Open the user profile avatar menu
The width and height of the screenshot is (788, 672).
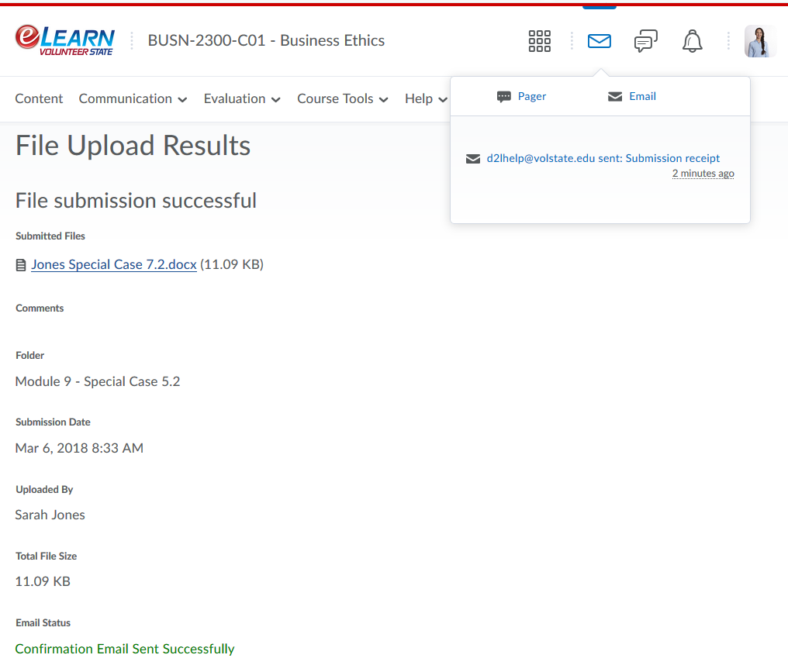(759, 41)
